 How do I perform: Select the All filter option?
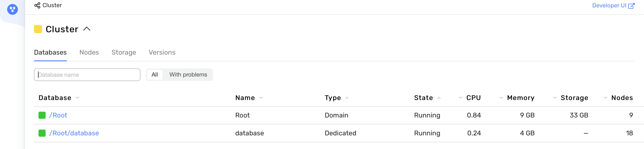[155, 74]
